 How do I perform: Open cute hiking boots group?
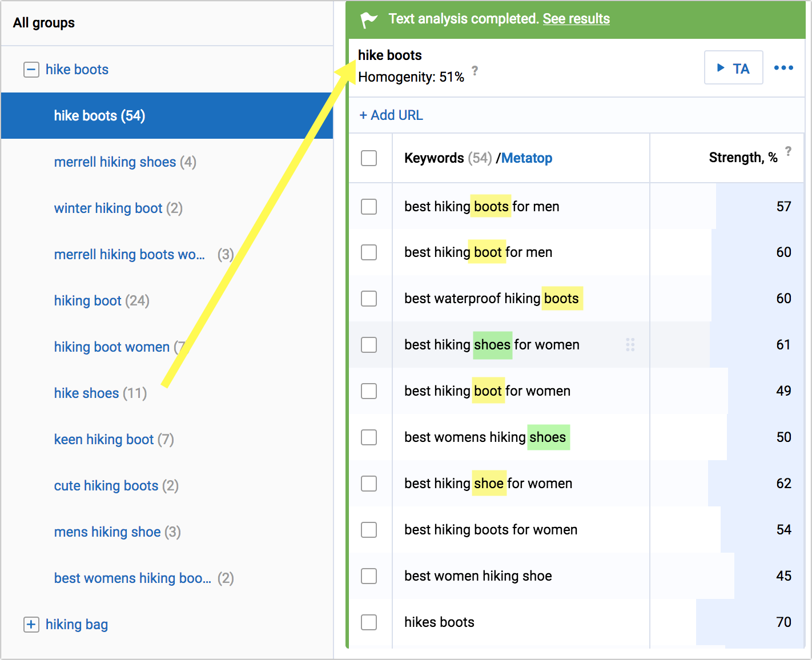(116, 486)
